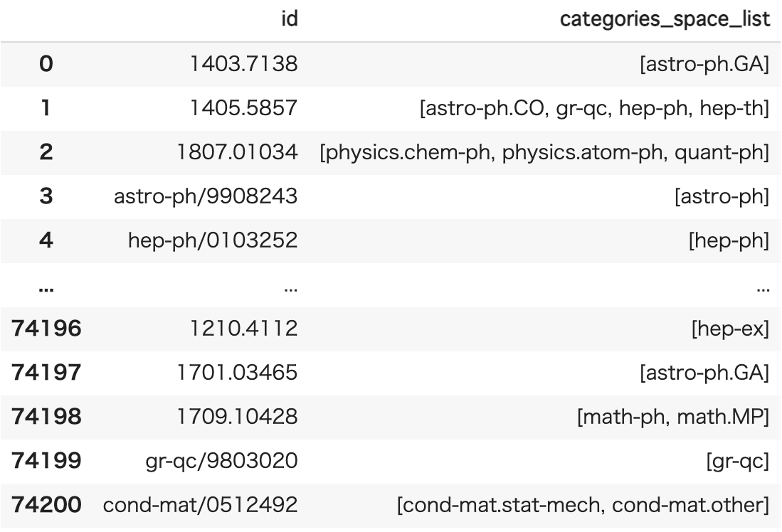
Task: Click the id cell 1405.5857
Action: pos(244,107)
